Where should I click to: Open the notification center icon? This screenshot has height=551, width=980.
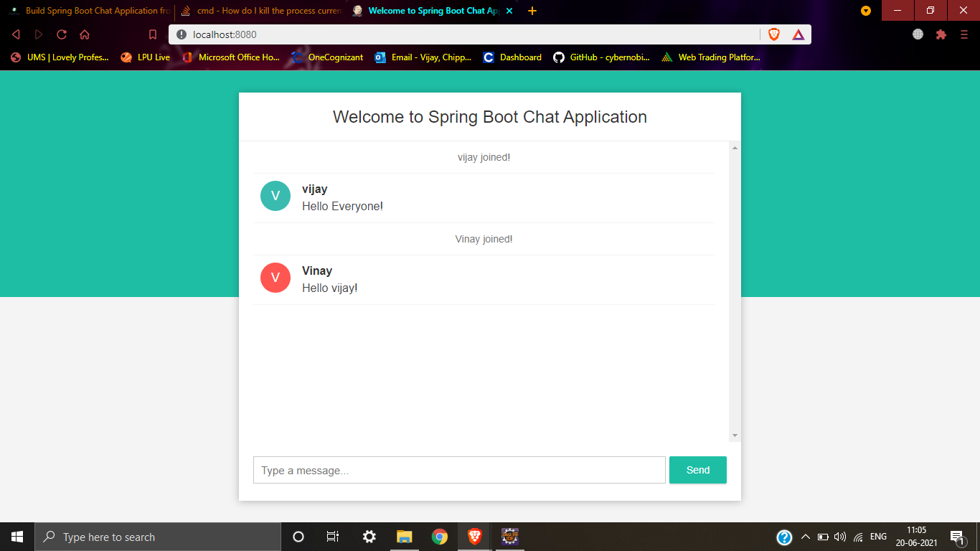click(x=956, y=537)
